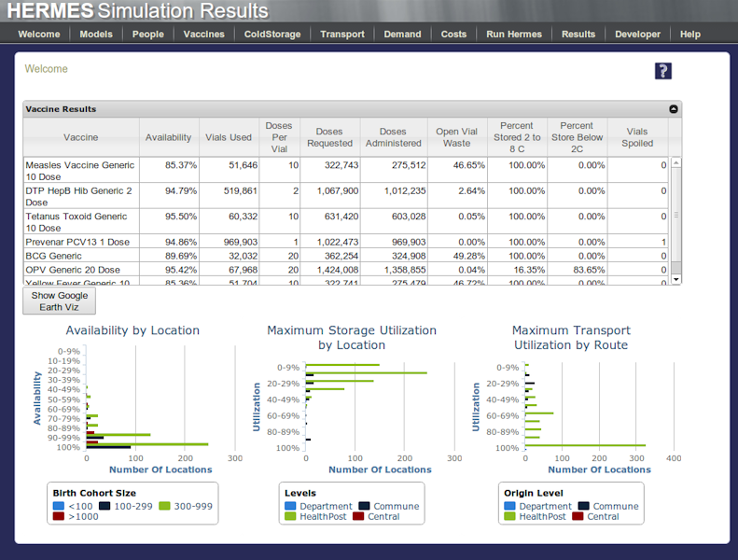738x560 pixels.
Task: Click the 300-999 green legend swatch
Action: click(x=164, y=506)
